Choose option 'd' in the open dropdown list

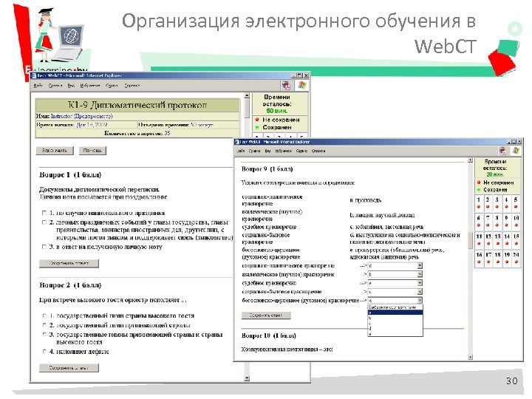[395, 328]
